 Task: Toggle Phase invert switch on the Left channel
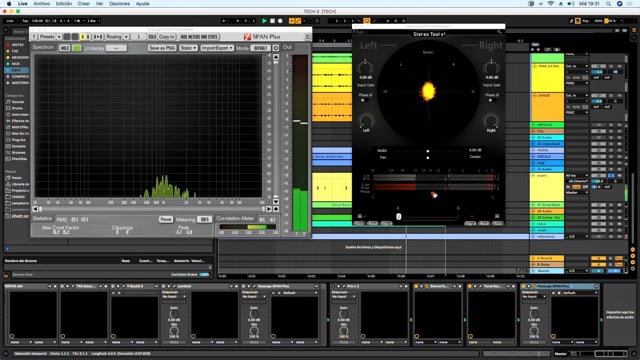coord(363,100)
